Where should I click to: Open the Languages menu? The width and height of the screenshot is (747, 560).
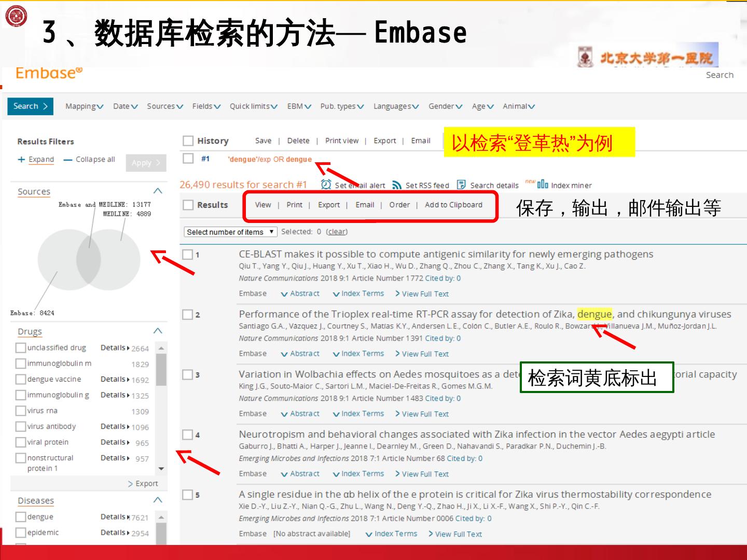[x=396, y=106]
